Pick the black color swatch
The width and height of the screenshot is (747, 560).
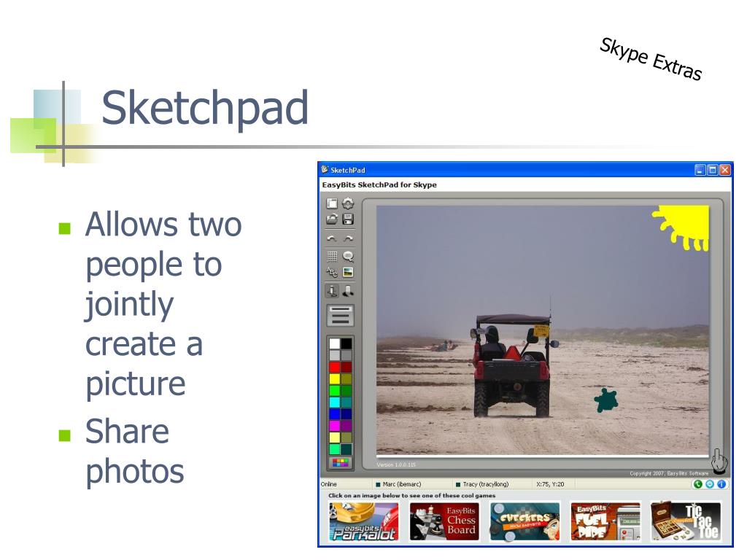pos(347,343)
